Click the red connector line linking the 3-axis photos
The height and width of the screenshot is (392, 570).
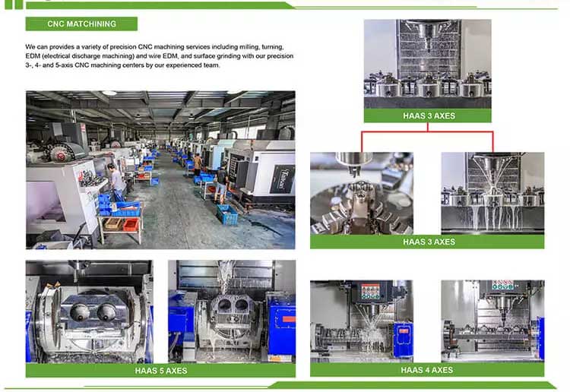coord(427,132)
